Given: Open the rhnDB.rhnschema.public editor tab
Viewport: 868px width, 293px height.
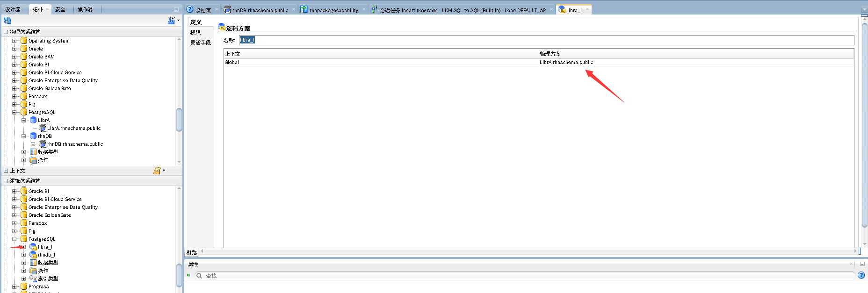Looking at the screenshot, I should point(260,10).
